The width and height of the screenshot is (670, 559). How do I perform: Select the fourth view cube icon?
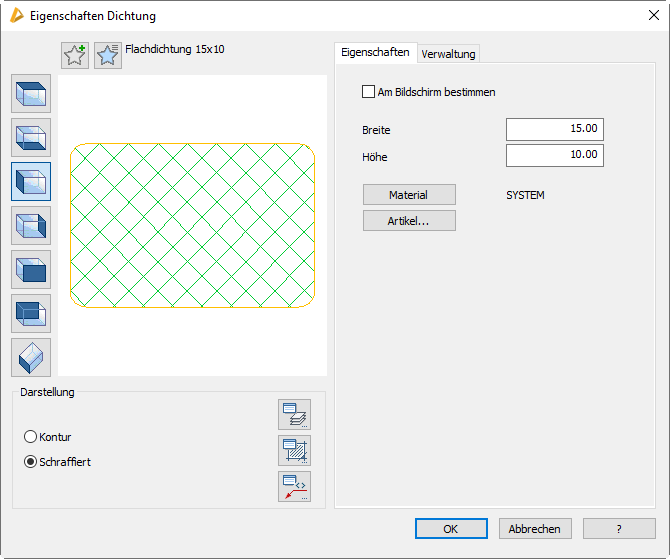click(x=31, y=226)
